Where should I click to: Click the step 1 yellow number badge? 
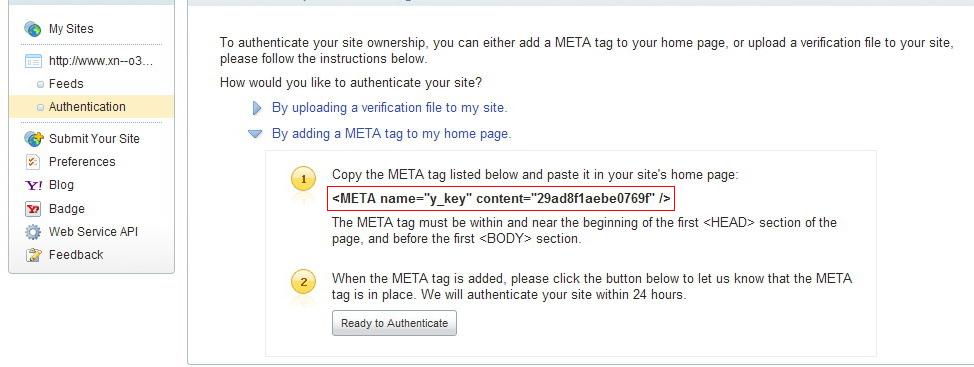(304, 180)
